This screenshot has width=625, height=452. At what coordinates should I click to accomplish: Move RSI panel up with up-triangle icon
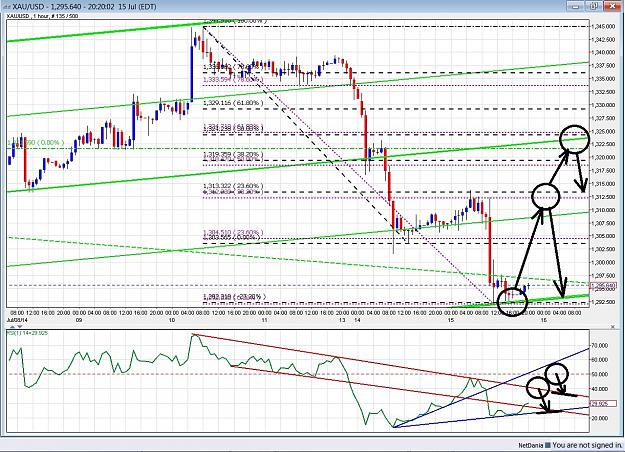tap(12, 327)
